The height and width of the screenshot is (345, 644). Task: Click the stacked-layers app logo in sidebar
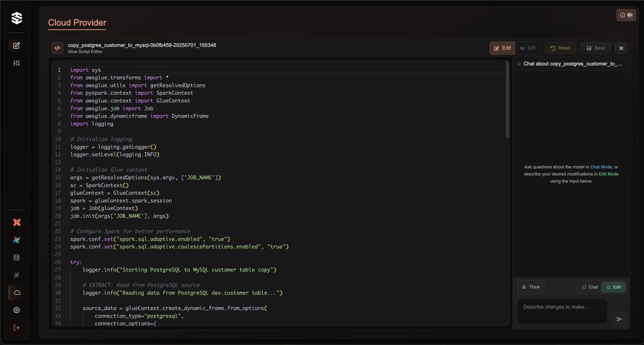point(17,18)
